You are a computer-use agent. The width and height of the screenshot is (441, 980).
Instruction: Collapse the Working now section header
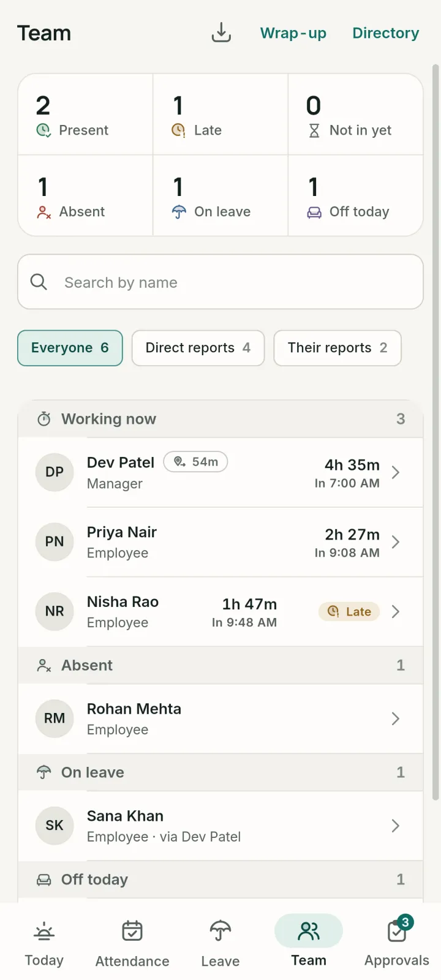click(221, 419)
